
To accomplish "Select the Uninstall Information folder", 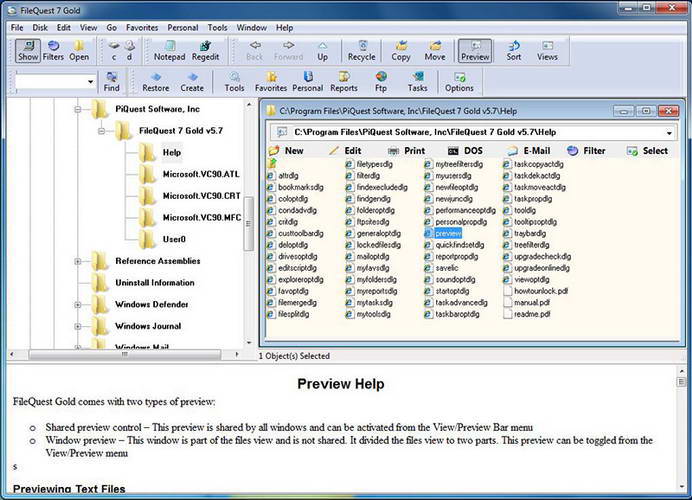I will (x=154, y=283).
